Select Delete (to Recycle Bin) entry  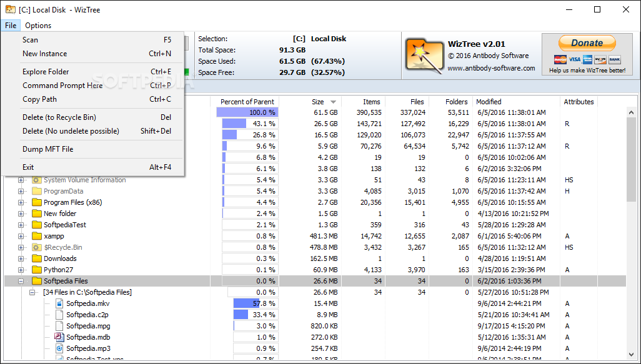pyautogui.click(x=92, y=117)
